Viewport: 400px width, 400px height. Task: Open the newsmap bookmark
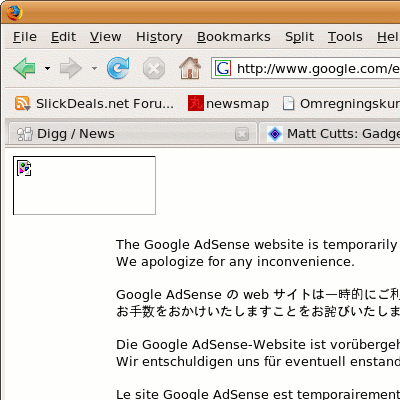coord(228,104)
